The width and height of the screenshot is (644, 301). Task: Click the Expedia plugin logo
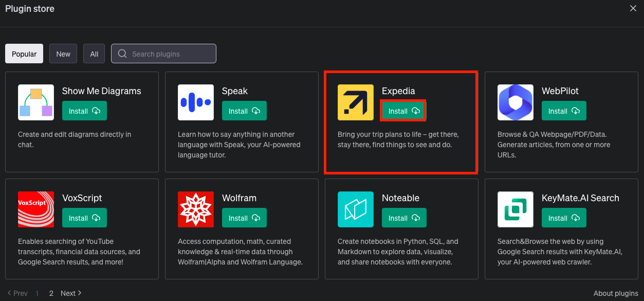coord(356,102)
